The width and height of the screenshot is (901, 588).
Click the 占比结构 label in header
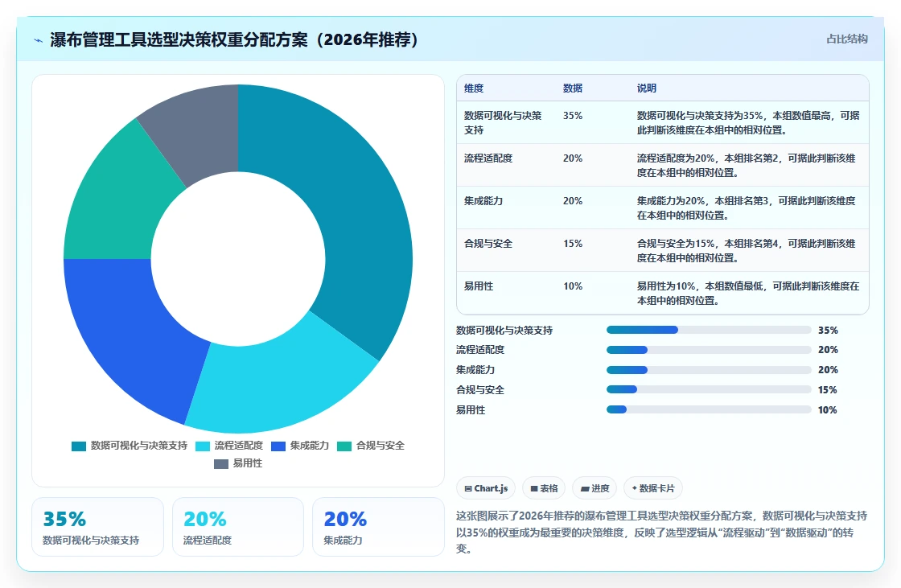click(846, 39)
